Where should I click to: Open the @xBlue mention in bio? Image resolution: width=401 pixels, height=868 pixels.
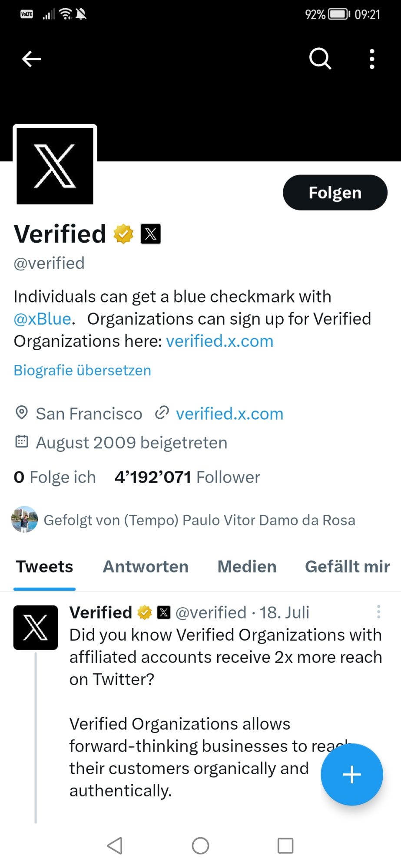[x=43, y=319]
